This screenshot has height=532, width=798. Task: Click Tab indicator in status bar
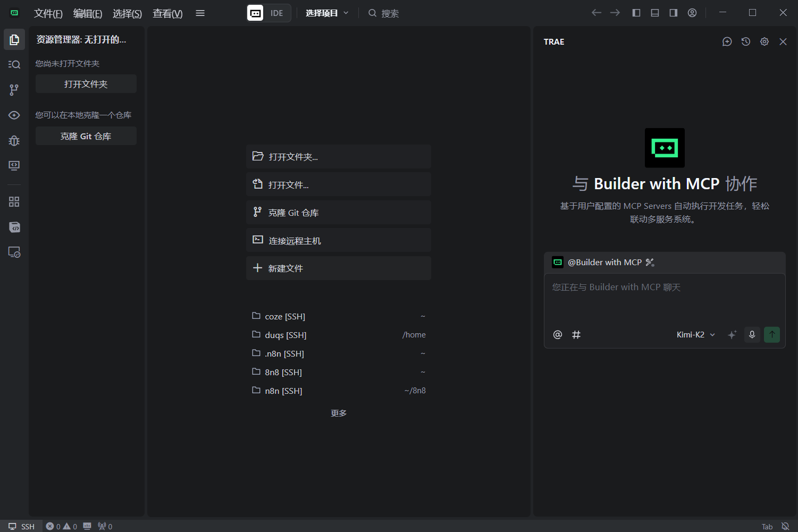point(767,527)
